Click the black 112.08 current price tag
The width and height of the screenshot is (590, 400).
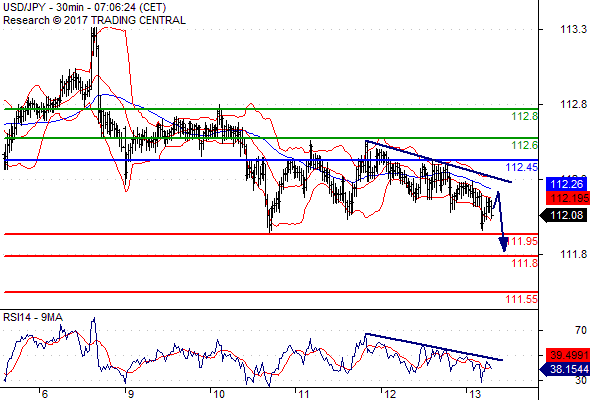pyautogui.click(x=563, y=215)
